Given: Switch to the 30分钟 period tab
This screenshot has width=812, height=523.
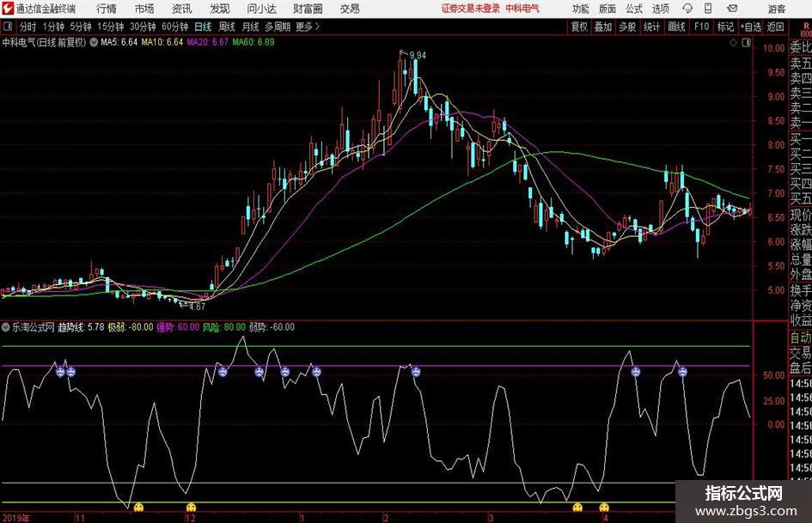Looking at the screenshot, I should (x=143, y=27).
